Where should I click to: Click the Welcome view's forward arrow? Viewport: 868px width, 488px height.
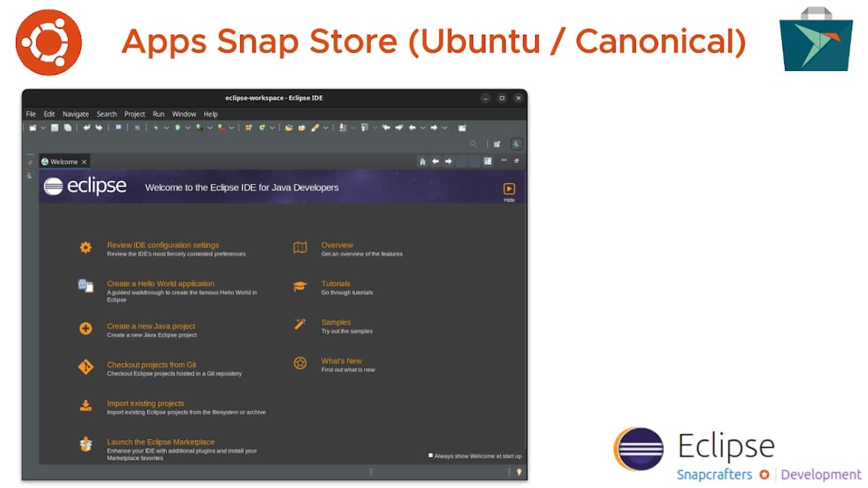[448, 161]
